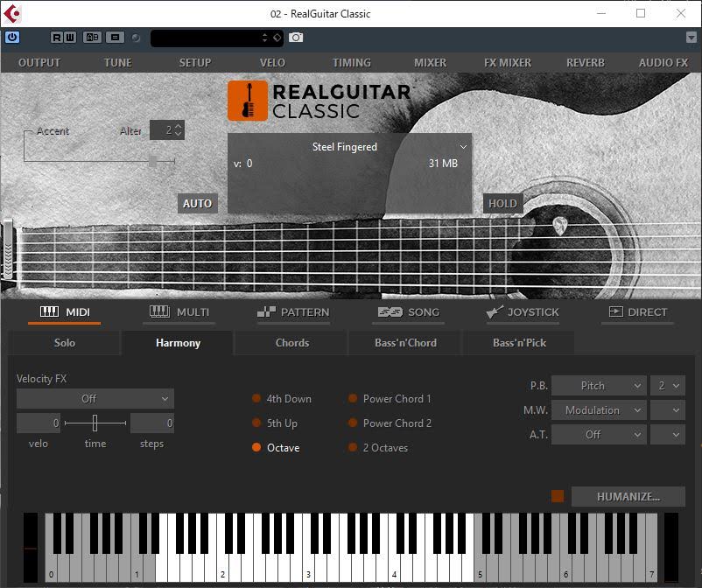The image size is (702, 588).
Task: Open the preset management diamond icon
Action: pos(277,38)
